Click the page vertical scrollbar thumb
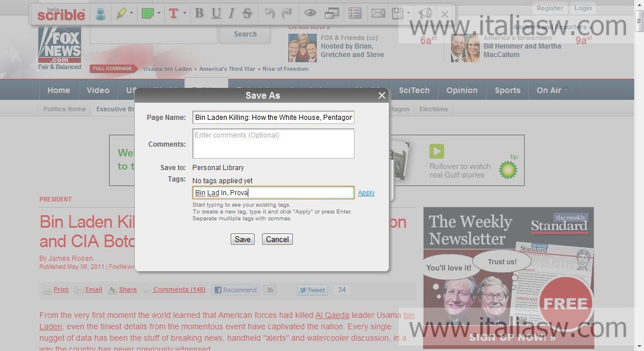This screenshot has height=351, width=644. (639, 20)
